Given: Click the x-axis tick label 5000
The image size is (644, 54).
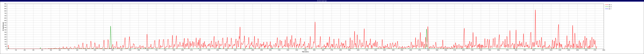Looking at the screenshot, I should 446,50.
